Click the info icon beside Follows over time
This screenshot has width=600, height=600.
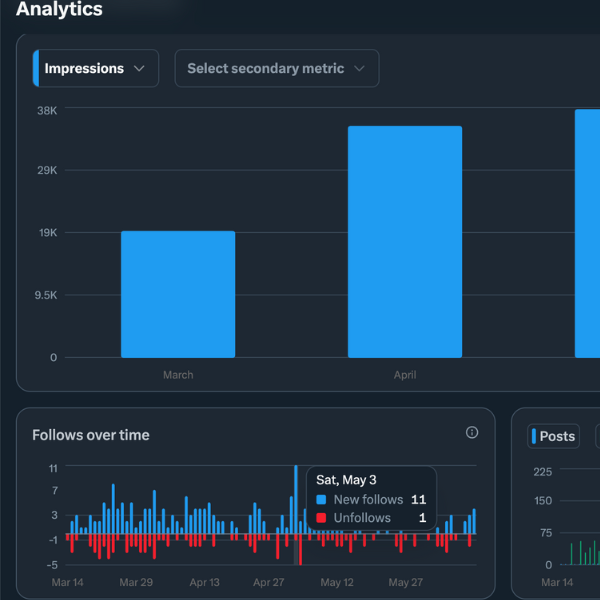[471, 432]
